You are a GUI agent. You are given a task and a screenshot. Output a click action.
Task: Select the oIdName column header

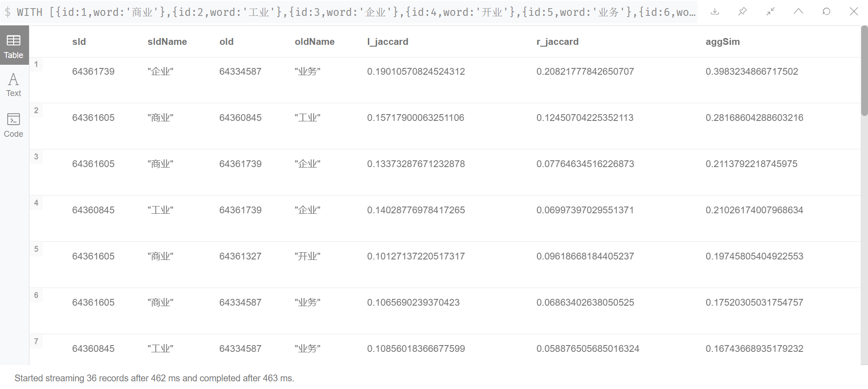315,42
